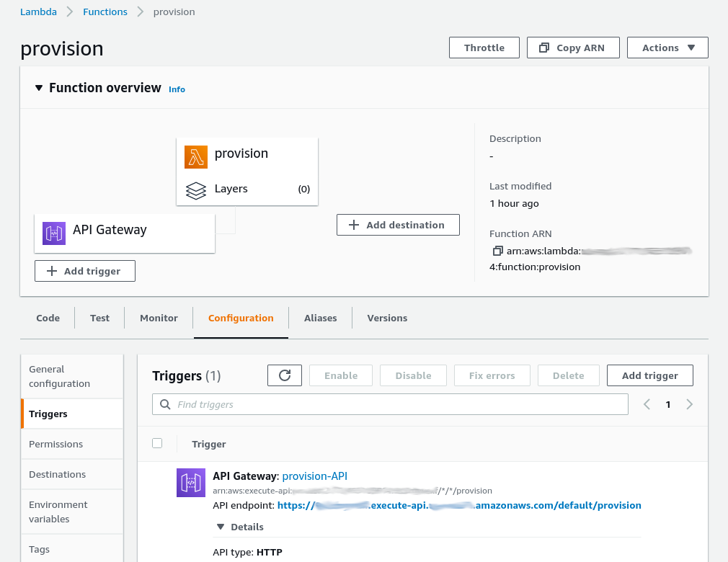Open the Functions breadcrumb link
Screen dimensions: 728x562
pyautogui.click(x=105, y=12)
